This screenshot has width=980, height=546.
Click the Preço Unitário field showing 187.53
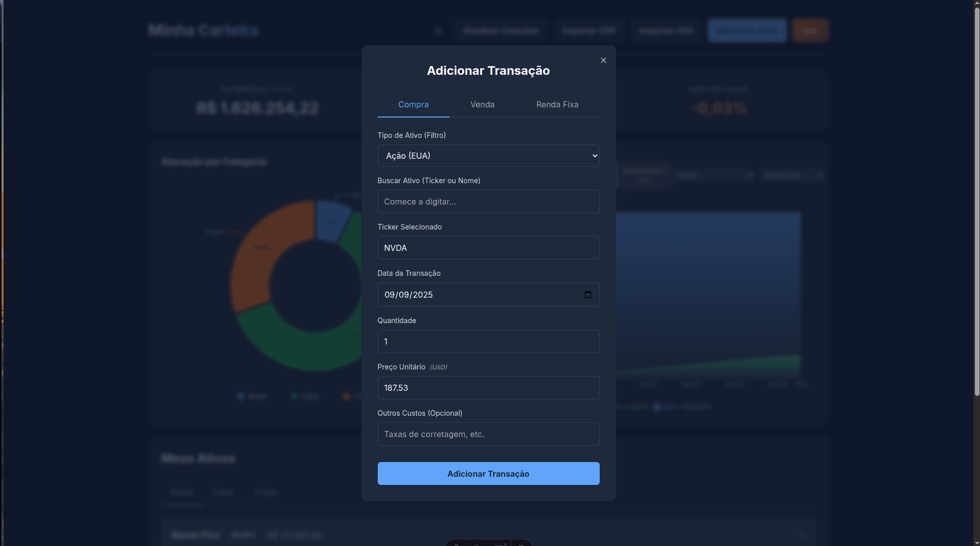click(x=488, y=388)
